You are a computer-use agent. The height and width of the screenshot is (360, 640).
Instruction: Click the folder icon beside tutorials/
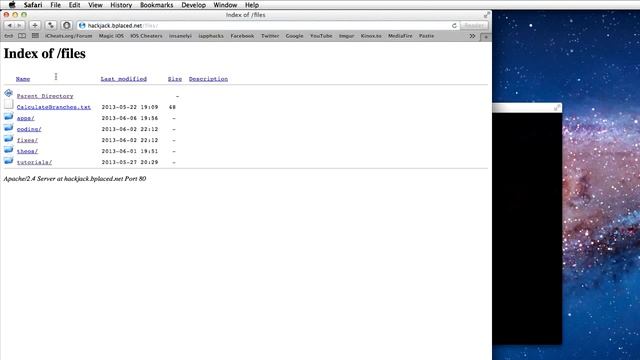pos(9,161)
